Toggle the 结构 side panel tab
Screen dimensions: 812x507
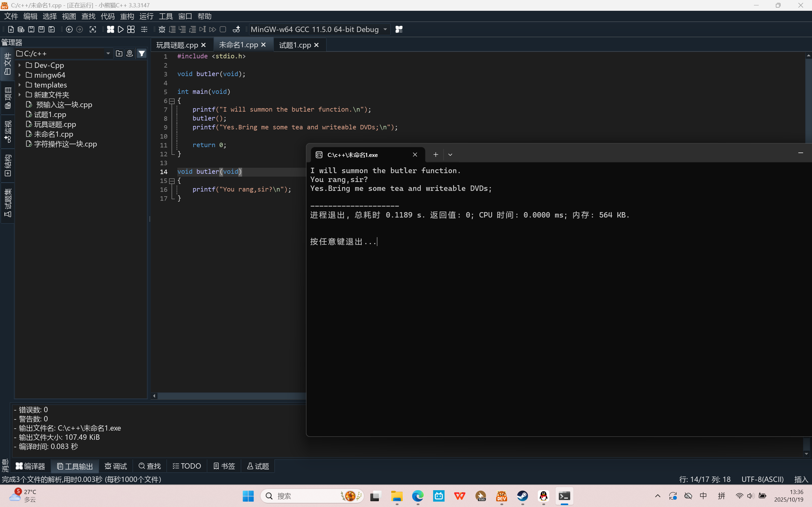click(x=7, y=166)
